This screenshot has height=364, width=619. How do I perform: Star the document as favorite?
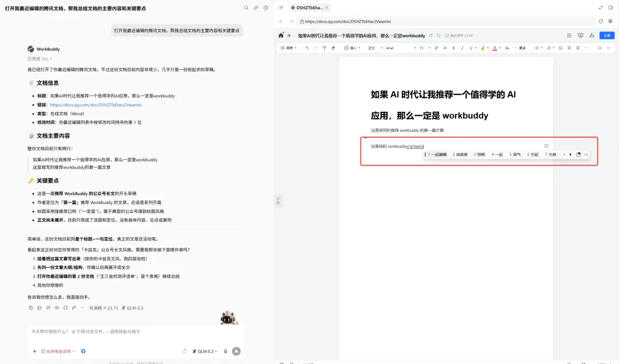[x=430, y=36]
